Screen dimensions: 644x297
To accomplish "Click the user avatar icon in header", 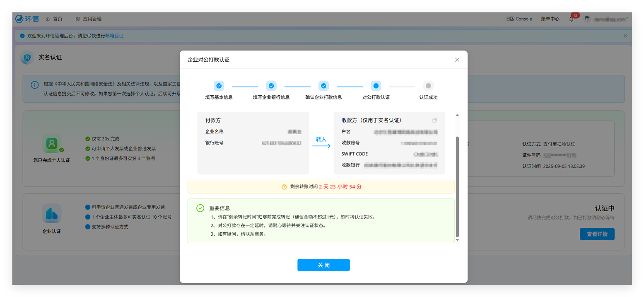I will pyautogui.click(x=587, y=19).
